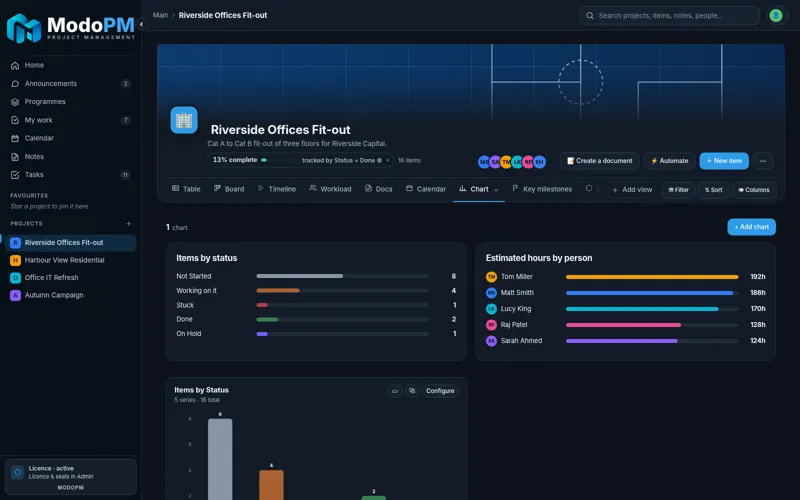800x500 pixels.
Task: Click the Automate button
Action: pos(669,161)
